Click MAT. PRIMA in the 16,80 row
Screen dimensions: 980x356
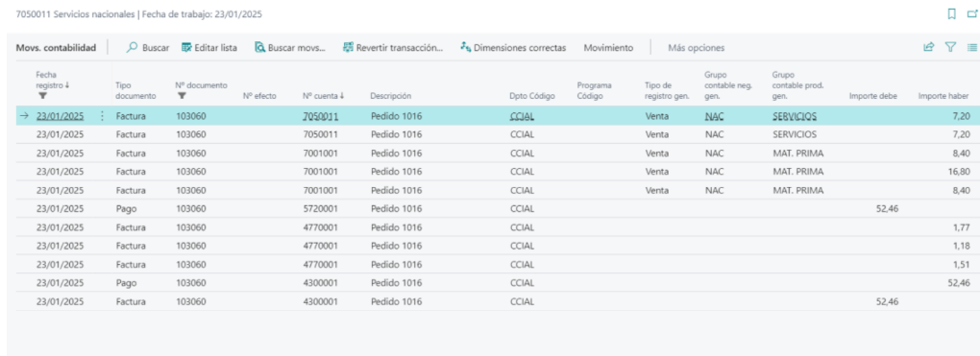[798, 171]
